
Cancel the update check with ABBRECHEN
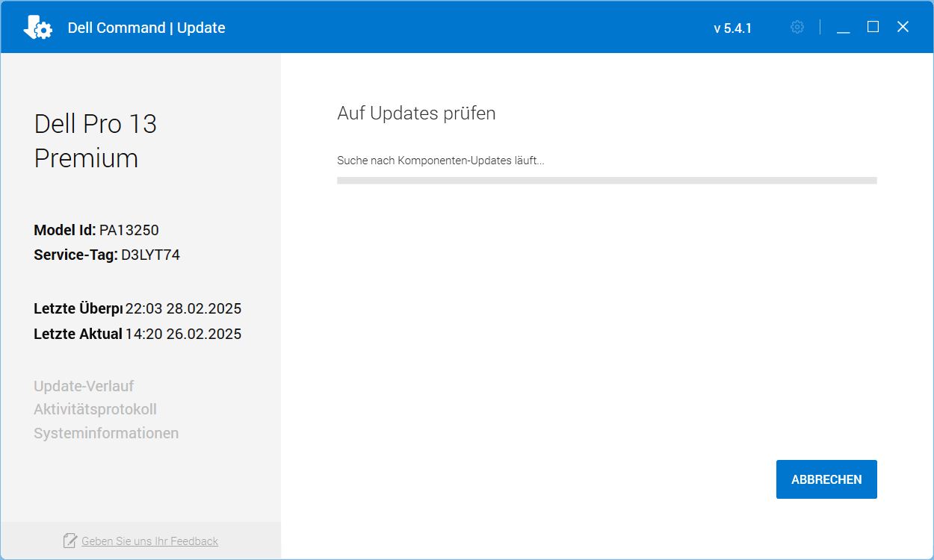pos(826,479)
